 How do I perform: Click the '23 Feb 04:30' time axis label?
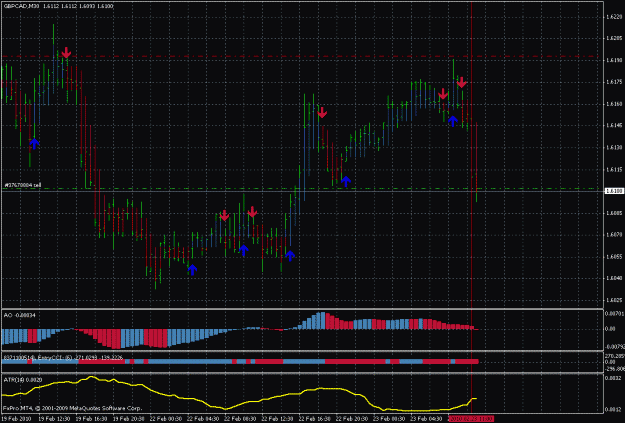[x=426, y=419]
